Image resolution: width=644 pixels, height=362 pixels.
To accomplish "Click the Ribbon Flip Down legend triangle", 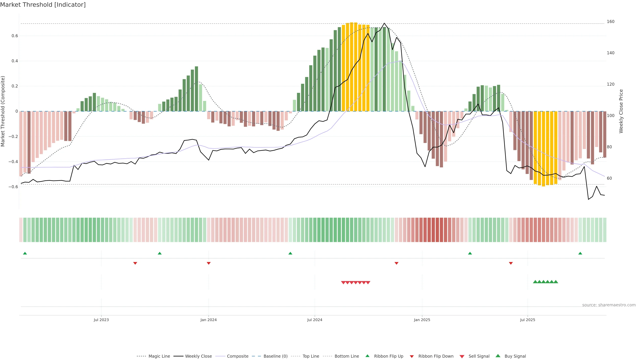I will tap(412, 356).
